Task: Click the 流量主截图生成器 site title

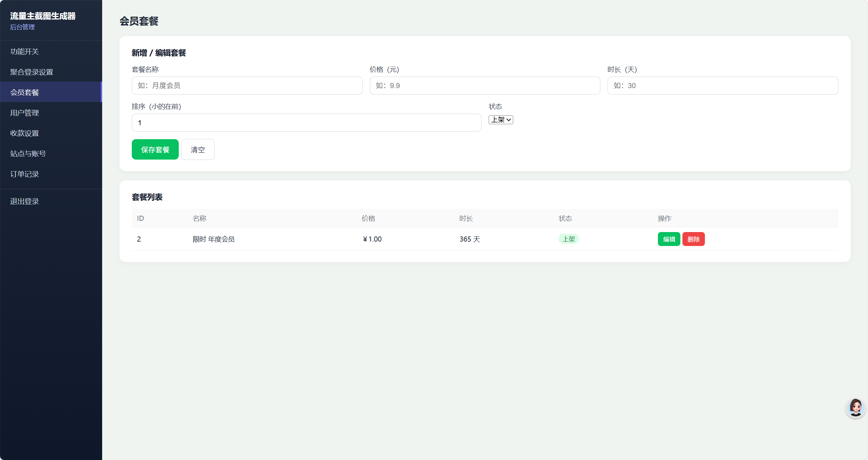Action: coord(43,16)
